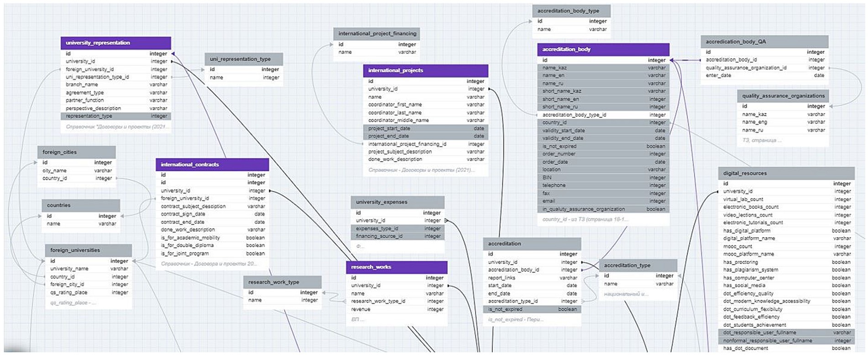The height and width of the screenshot is (355, 868).
Task: Select the highlighted representation_type field row
Action: (116, 117)
